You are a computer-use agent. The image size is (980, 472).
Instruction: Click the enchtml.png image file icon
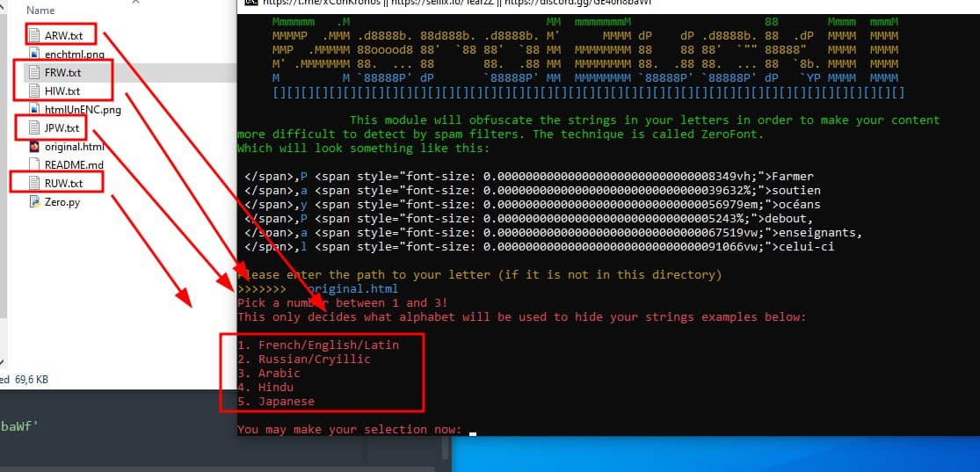pyautogui.click(x=35, y=54)
